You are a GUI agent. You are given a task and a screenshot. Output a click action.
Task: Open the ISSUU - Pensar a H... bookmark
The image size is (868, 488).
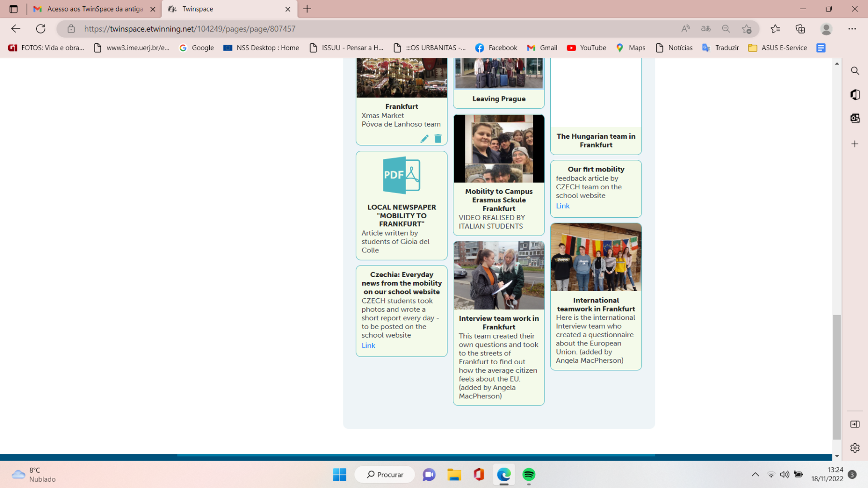(346, 48)
